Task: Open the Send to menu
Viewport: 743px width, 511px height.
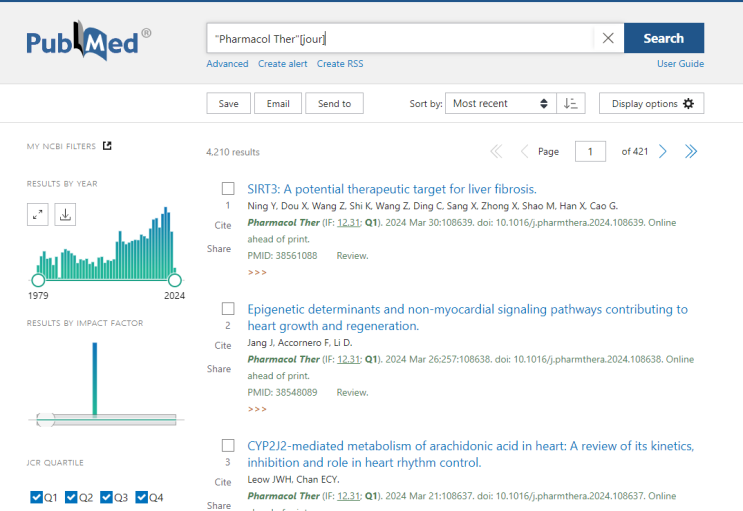Action: pos(334,104)
